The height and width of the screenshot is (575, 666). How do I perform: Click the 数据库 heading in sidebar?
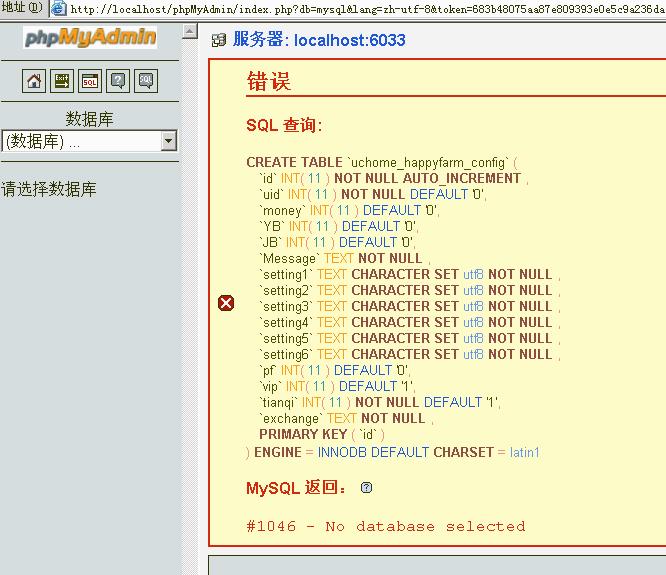tap(89, 119)
